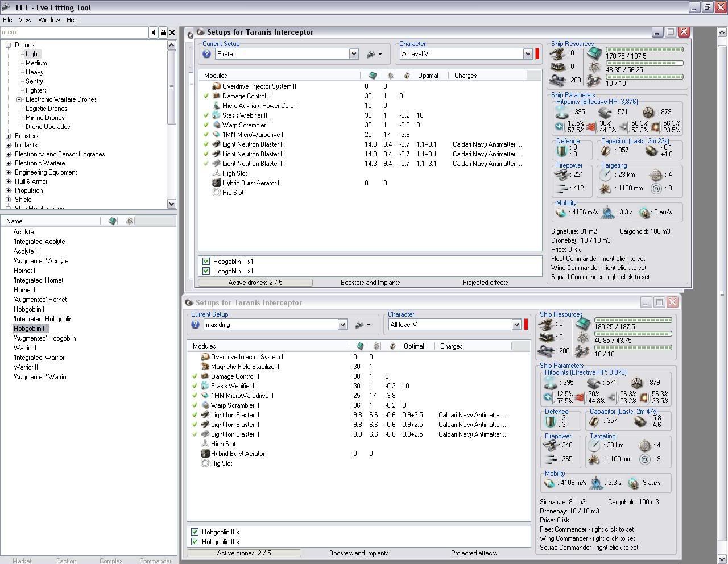Toggle the Warp Scrambler II checkmark in the max dmg setup

pyautogui.click(x=195, y=405)
